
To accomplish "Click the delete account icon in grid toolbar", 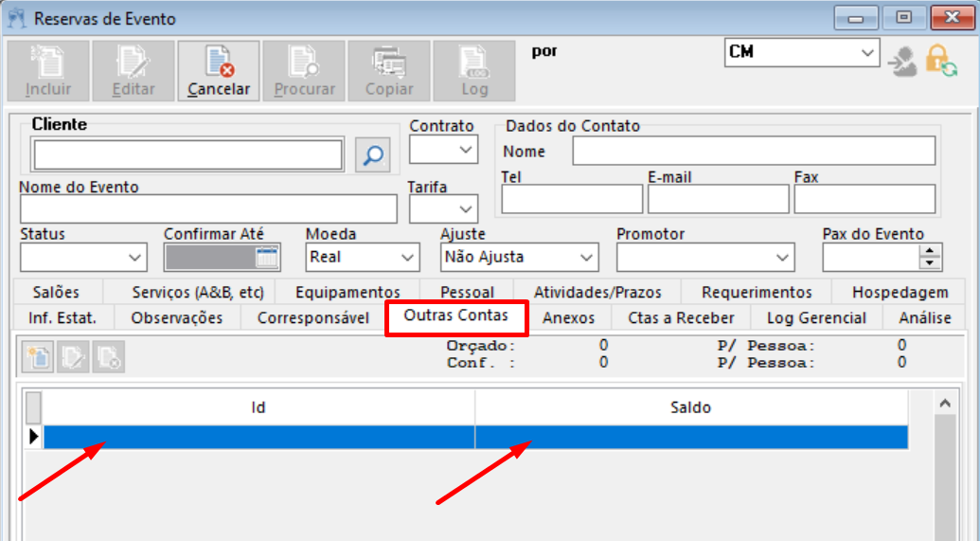I will click(x=108, y=357).
